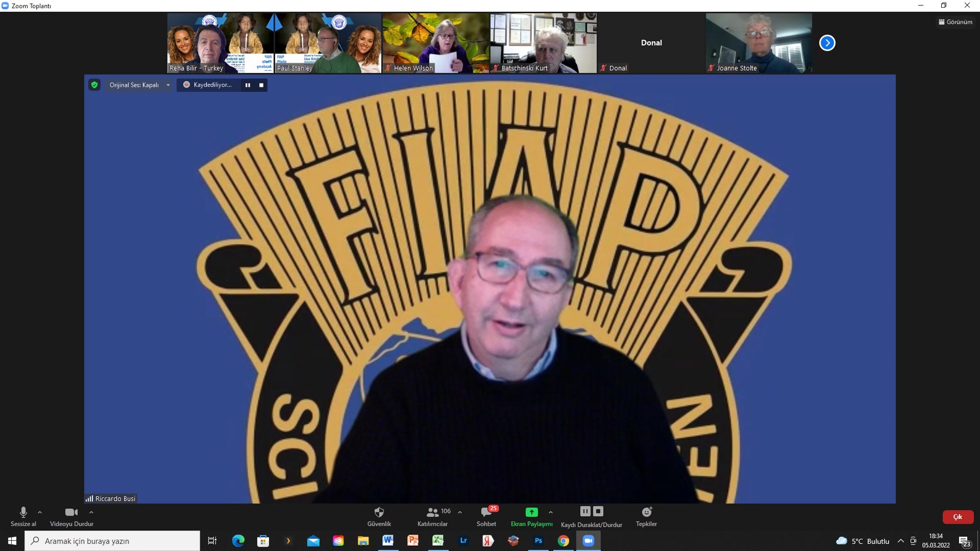Viewport: 980px width, 551px height.
Task: Stop recording from top-left recording bar
Action: (261, 85)
